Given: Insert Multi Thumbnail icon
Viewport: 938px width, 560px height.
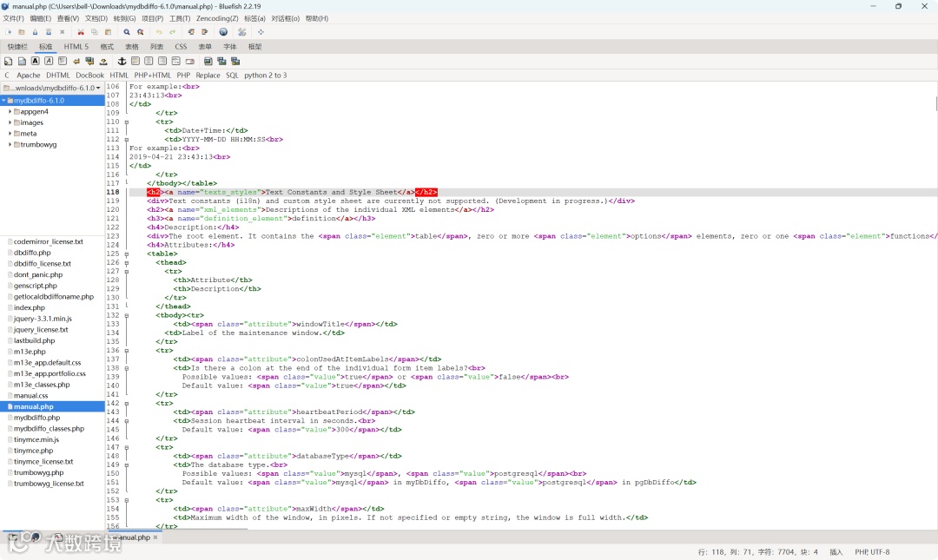Looking at the screenshot, I should pos(235,61).
